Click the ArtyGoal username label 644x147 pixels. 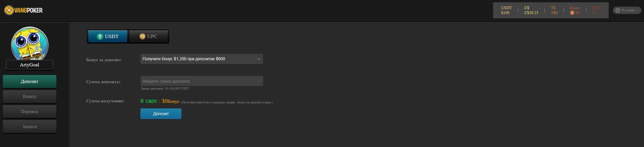[30, 65]
